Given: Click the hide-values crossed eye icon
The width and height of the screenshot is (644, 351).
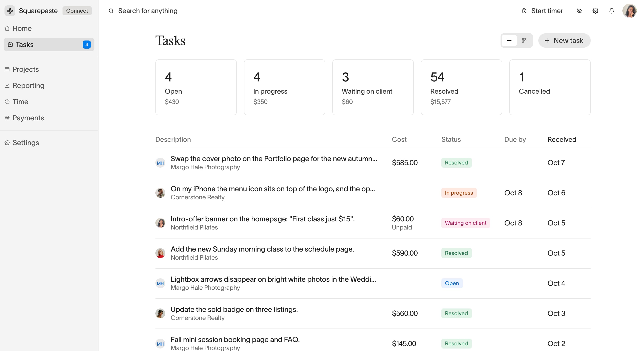Looking at the screenshot, I should (579, 11).
